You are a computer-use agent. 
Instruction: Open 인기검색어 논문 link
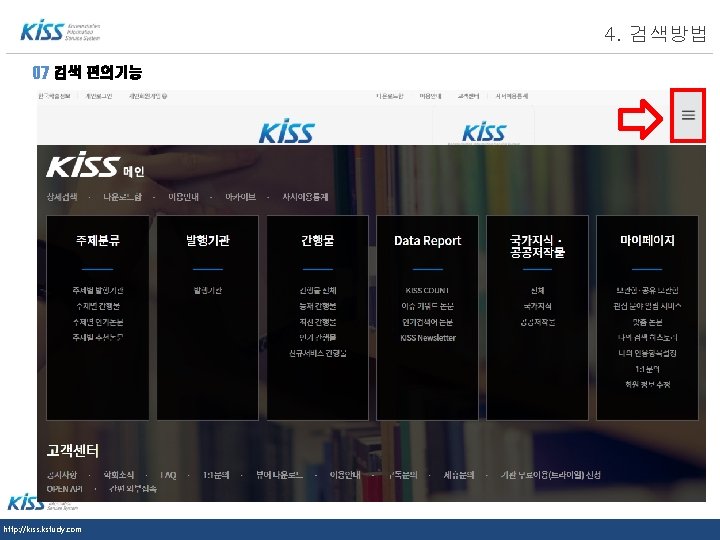[428, 322]
